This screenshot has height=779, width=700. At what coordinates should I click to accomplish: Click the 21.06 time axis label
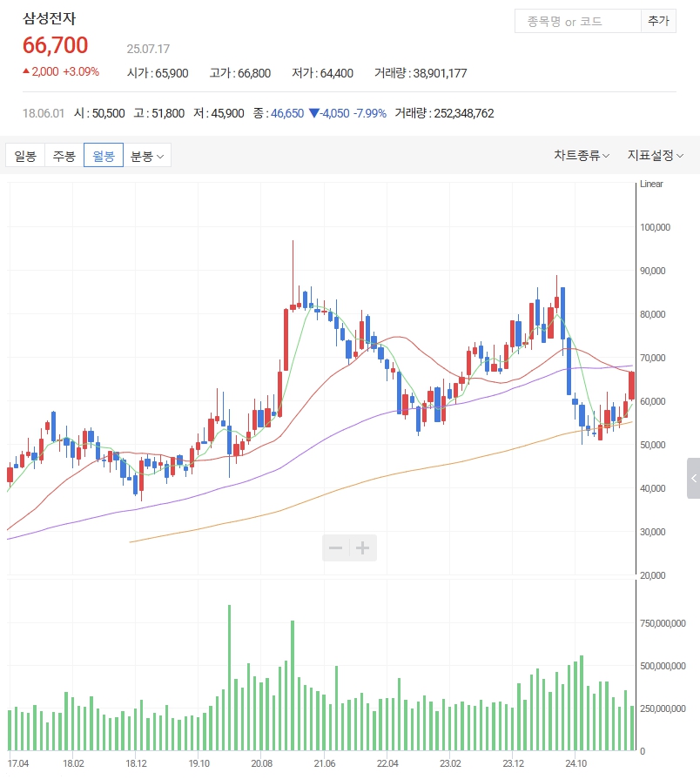[325, 763]
